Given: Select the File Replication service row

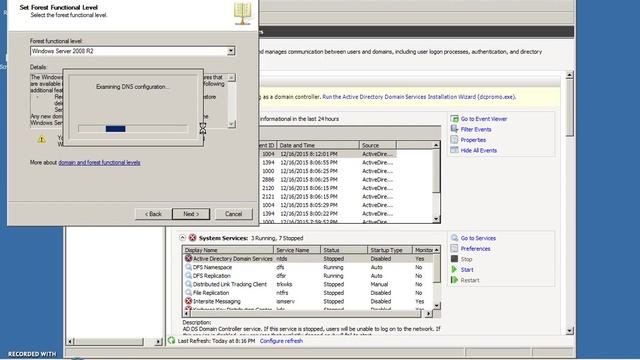Looking at the screenshot, I should click(309, 293).
